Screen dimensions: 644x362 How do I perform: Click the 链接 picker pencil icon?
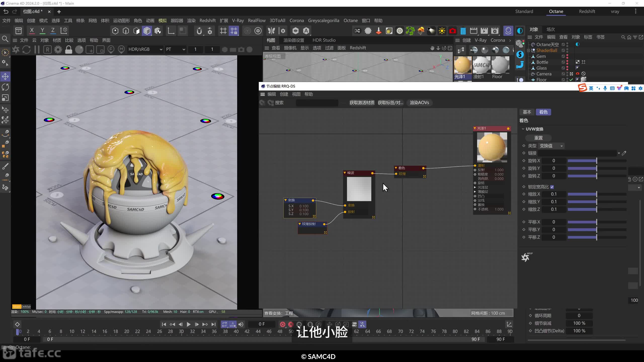[x=624, y=153]
